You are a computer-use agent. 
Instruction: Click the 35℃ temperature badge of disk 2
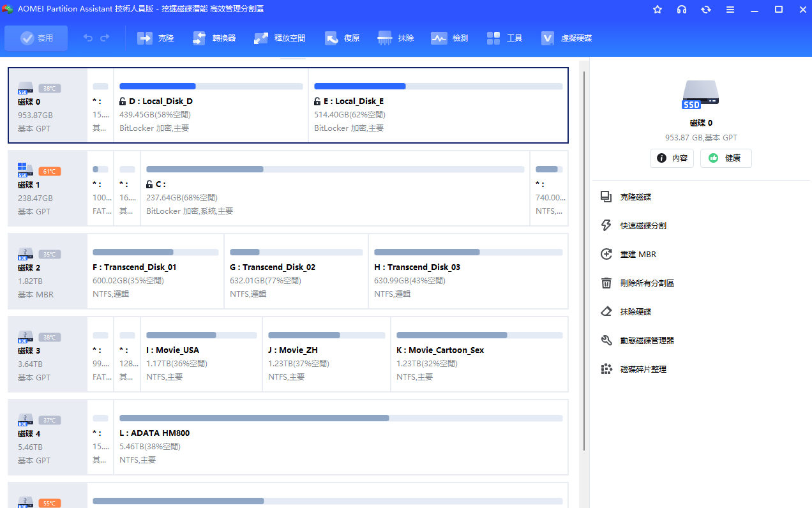point(50,255)
